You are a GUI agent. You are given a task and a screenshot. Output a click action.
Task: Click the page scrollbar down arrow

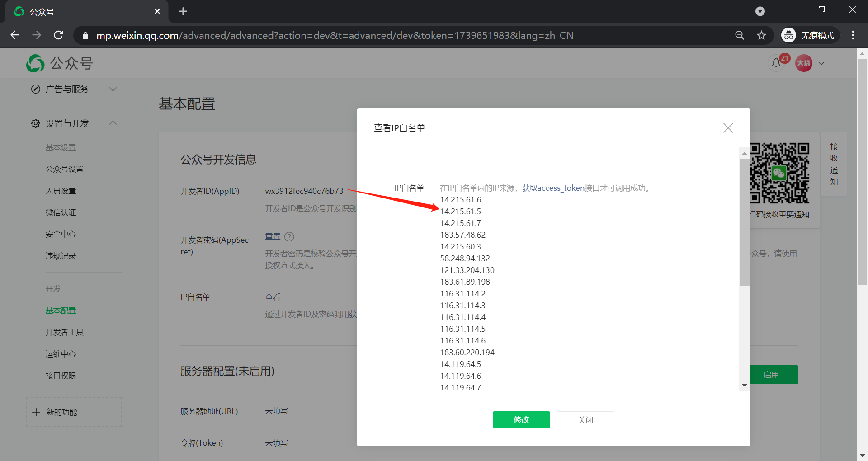click(x=862, y=456)
